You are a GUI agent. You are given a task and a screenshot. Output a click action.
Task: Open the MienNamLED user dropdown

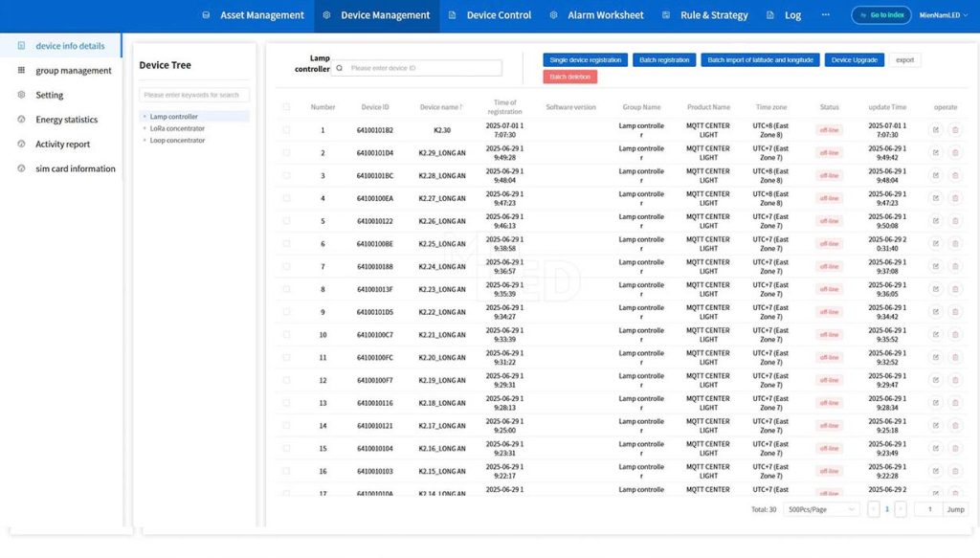[943, 15]
